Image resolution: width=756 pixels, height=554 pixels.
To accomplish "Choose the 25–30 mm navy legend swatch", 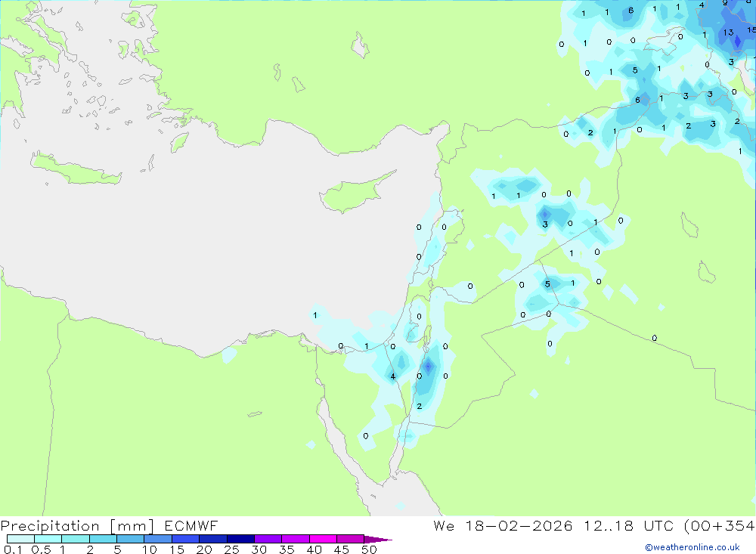I will tap(240, 539).
